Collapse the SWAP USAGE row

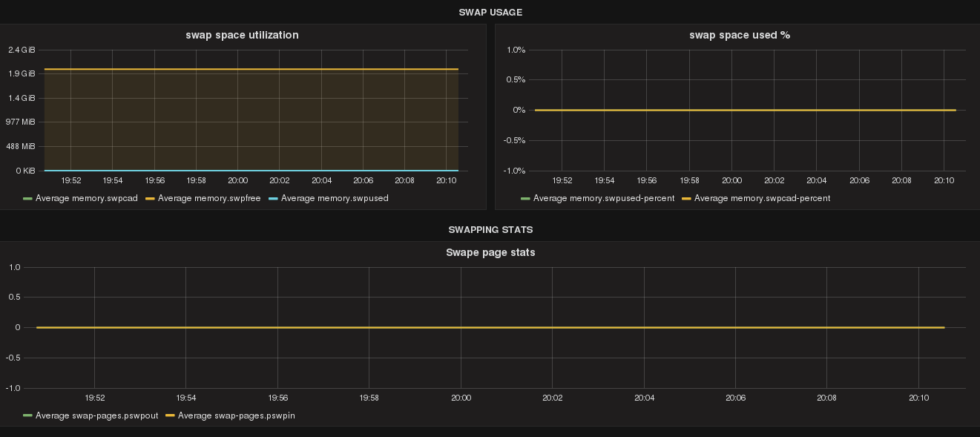(x=490, y=12)
